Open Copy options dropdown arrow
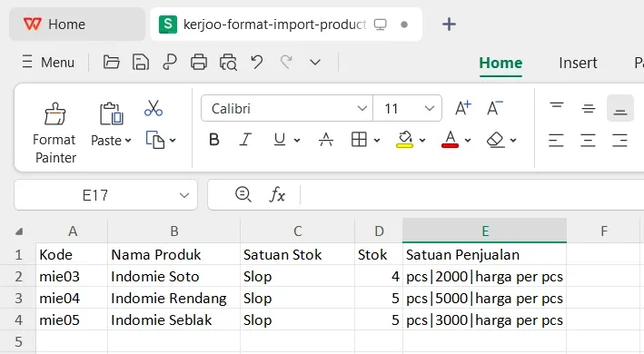Screen dimensions: 644x354 173,141
